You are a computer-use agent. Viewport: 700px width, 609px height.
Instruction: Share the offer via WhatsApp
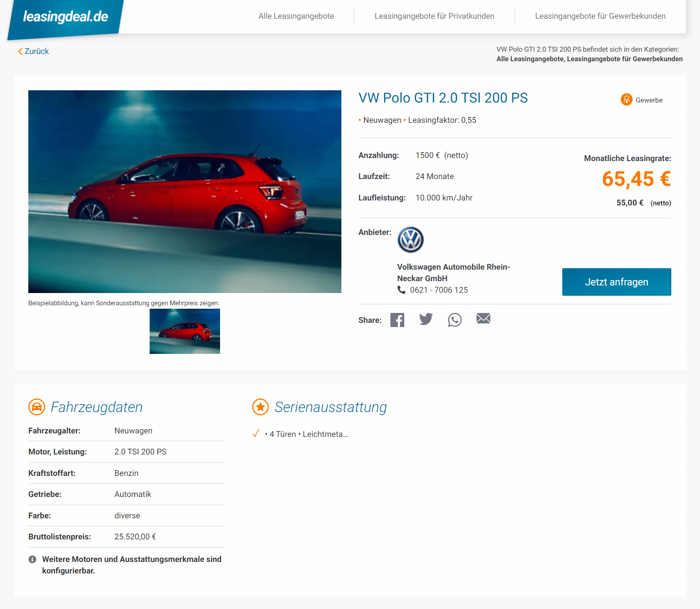(455, 320)
